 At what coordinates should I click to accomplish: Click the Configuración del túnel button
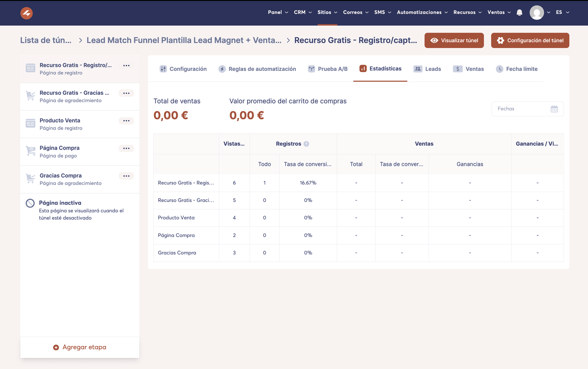point(530,40)
